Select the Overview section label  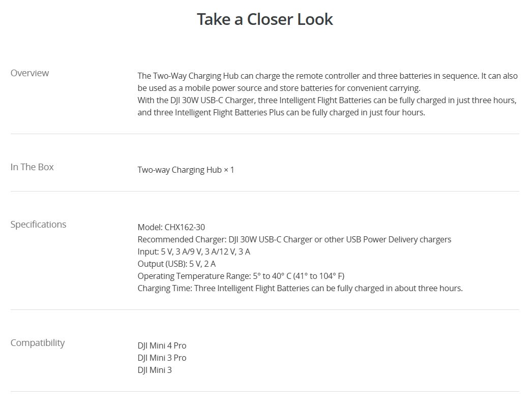pos(30,73)
